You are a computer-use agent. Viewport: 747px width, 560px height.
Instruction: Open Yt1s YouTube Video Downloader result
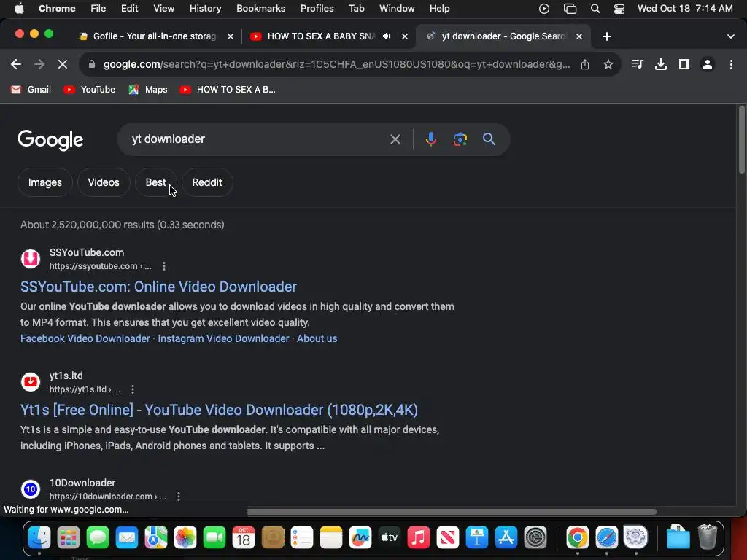[x=219, y=410]
